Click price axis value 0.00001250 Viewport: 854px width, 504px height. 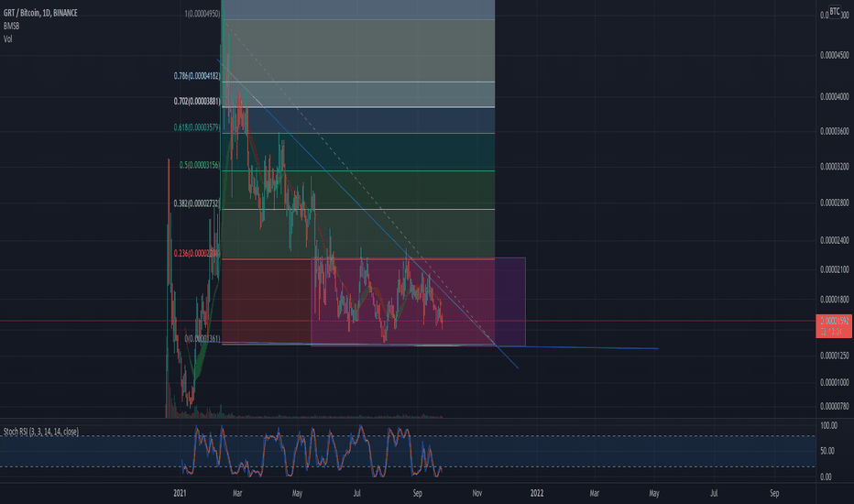(835, 356)
